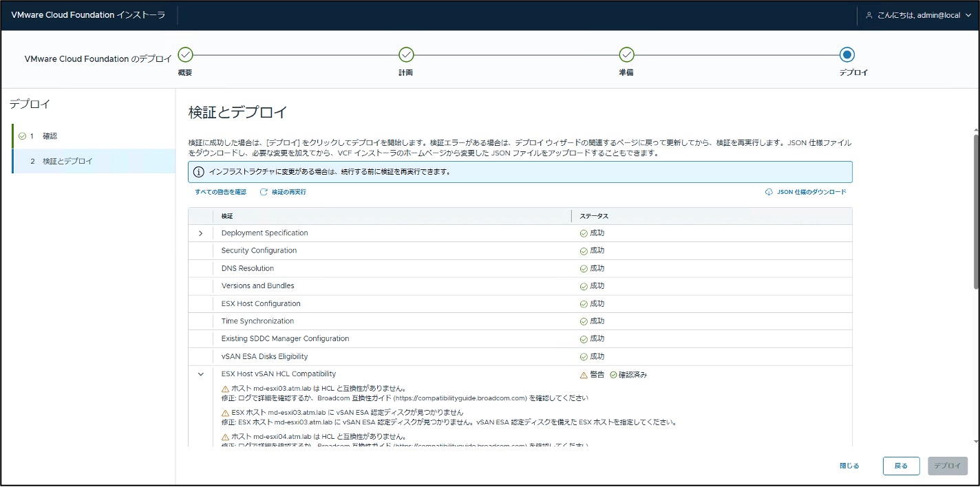Click the ステータス column header

[x=594, y=216]
